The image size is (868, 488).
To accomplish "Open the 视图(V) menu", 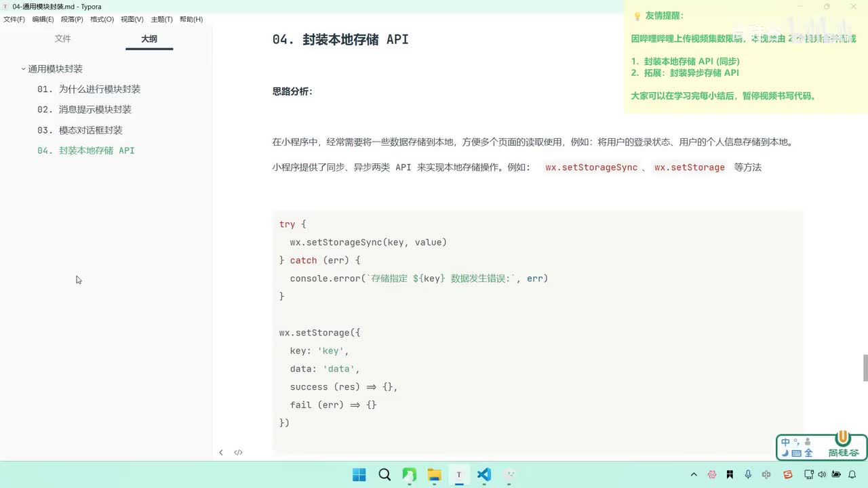I will [x=132, y=19].
